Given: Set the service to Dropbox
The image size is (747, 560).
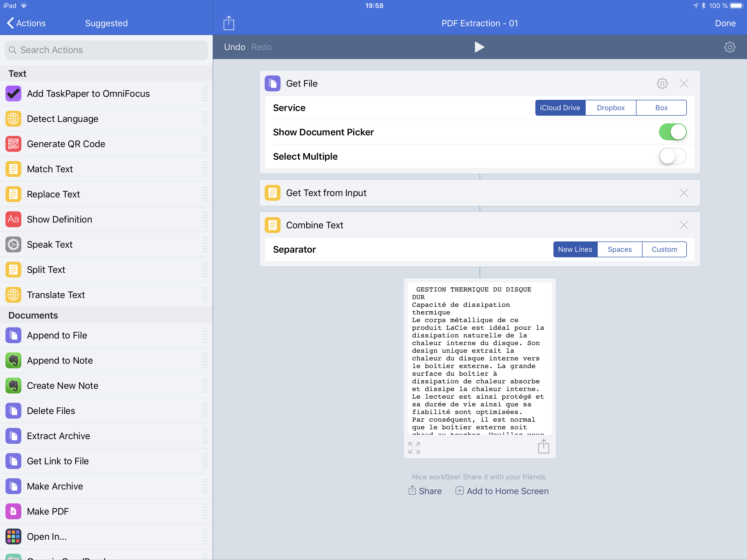Looking at the screenshot, I should (611, 108).
